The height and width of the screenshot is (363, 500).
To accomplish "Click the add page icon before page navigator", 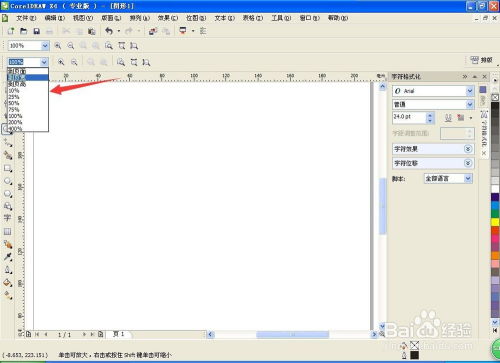I will (28, 334).
